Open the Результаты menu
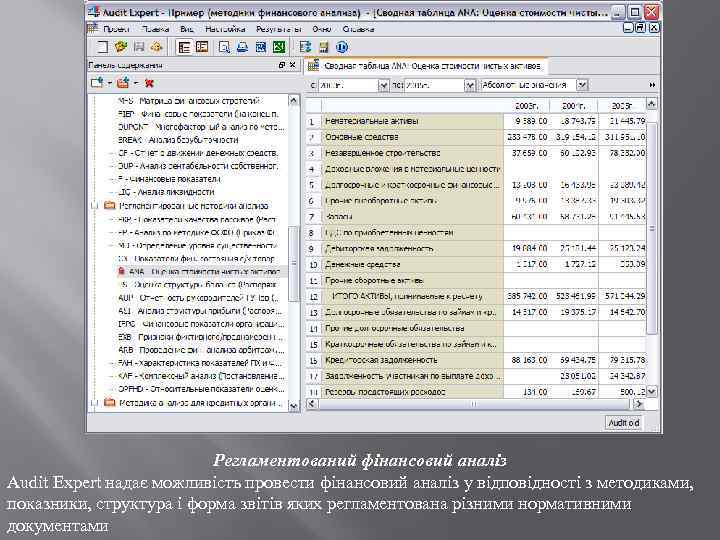 279,29
